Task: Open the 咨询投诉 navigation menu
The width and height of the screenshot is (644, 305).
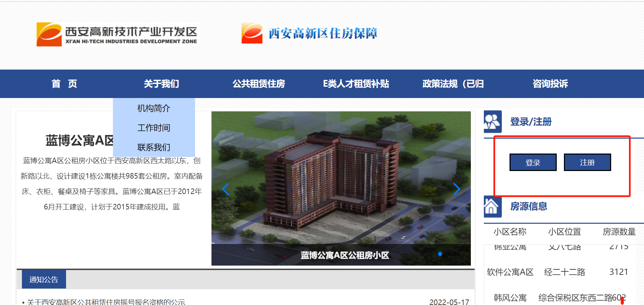Action: (550, 84)
